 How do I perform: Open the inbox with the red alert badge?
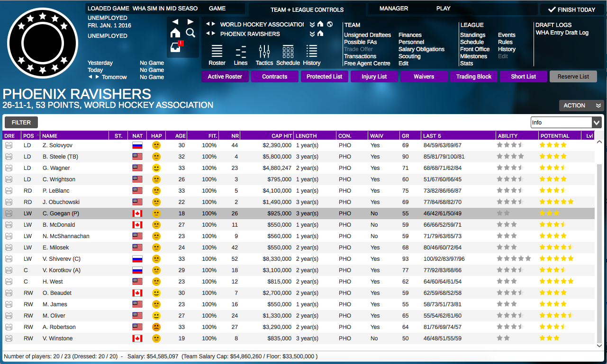click(x=176, y=47)
